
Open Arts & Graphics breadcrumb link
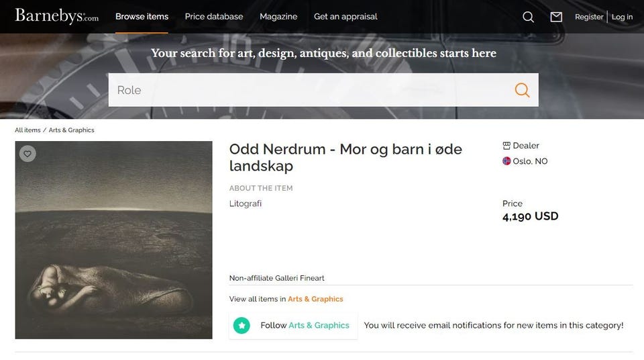coord(72,130)
